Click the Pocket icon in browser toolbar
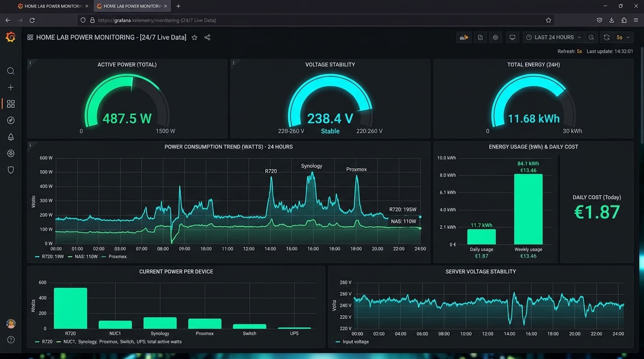This screenshot has height=359, width=644. [x=600, y=20]
